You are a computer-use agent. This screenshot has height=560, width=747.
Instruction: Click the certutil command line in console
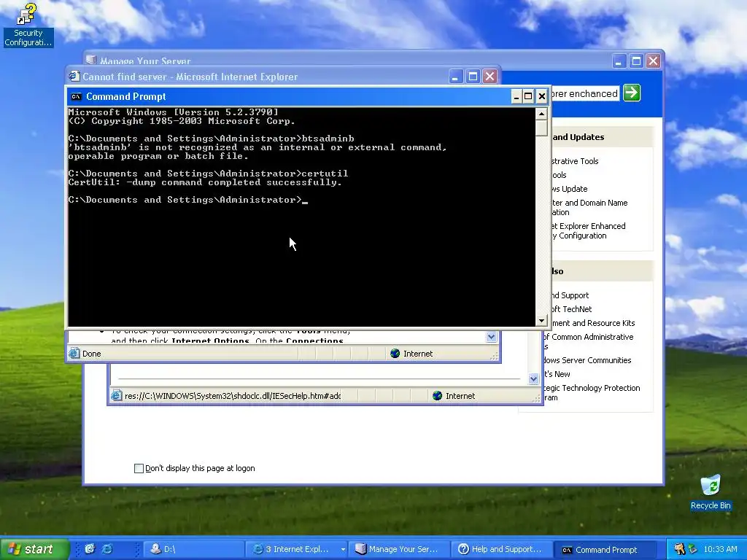point(208,174)
